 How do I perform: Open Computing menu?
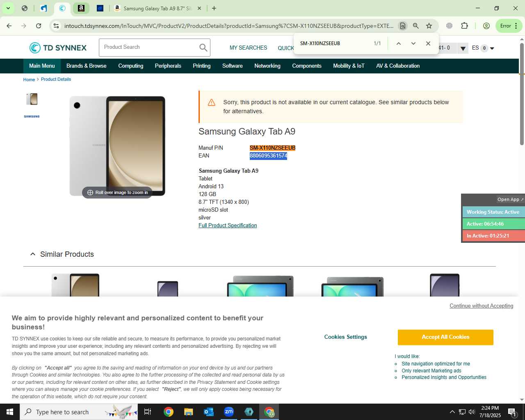(x=131, y=66)
